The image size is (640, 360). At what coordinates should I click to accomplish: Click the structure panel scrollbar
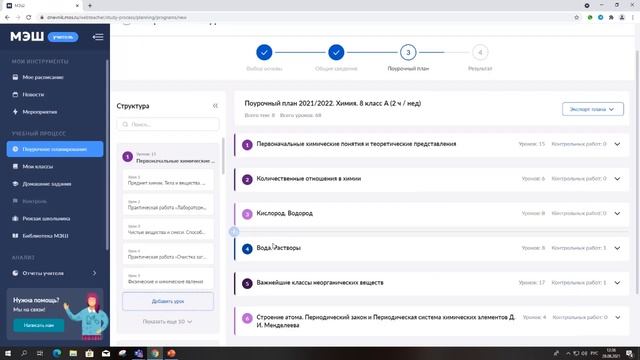coord(223,156)
